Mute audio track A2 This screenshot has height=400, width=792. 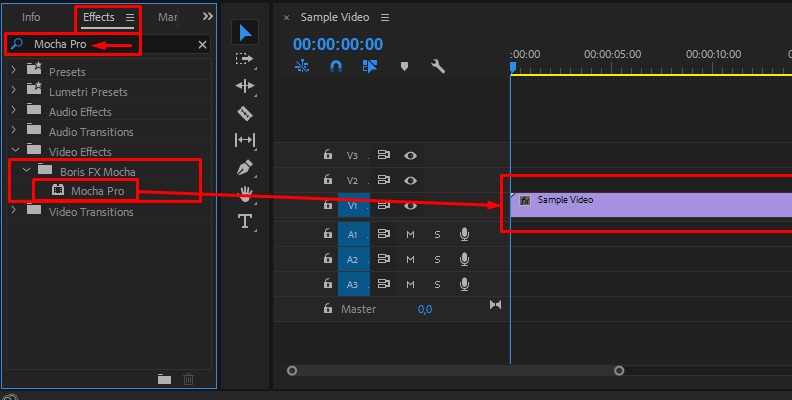(x=410, y=260)
